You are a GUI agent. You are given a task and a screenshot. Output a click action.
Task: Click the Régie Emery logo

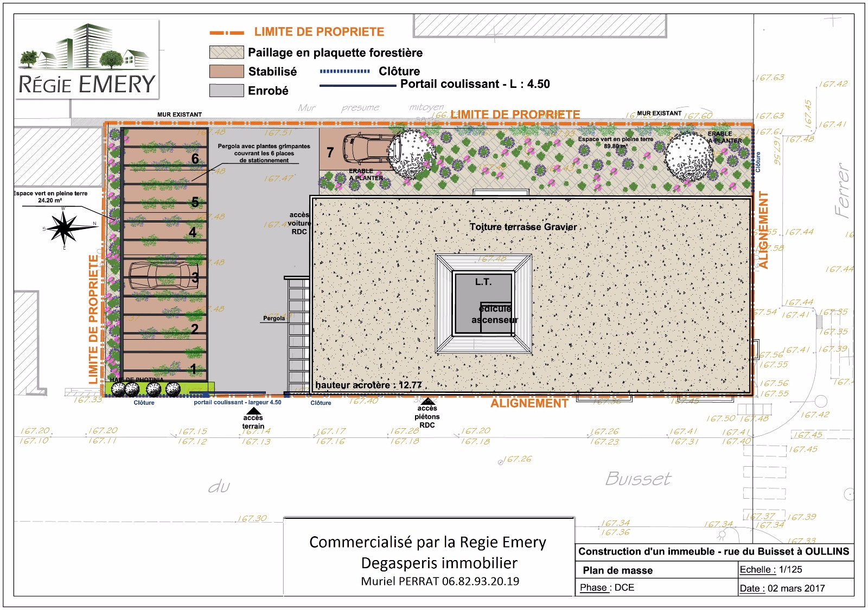tap(87, 60)
